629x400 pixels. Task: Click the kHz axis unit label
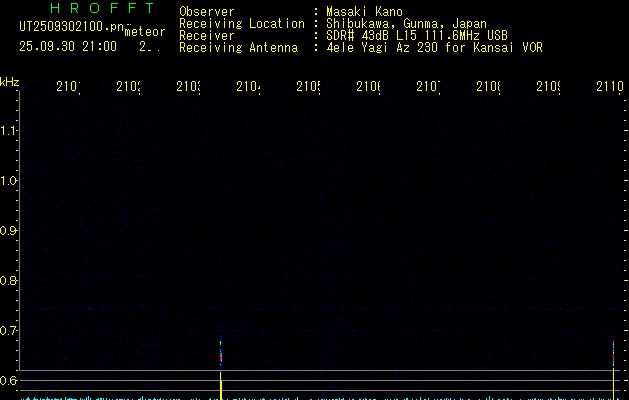coord(9,82)
